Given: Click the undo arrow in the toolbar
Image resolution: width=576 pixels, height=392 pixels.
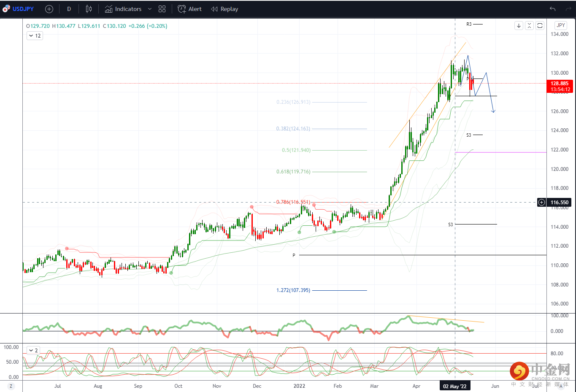Looking at the screenshot, I should [x=552, y=9].
